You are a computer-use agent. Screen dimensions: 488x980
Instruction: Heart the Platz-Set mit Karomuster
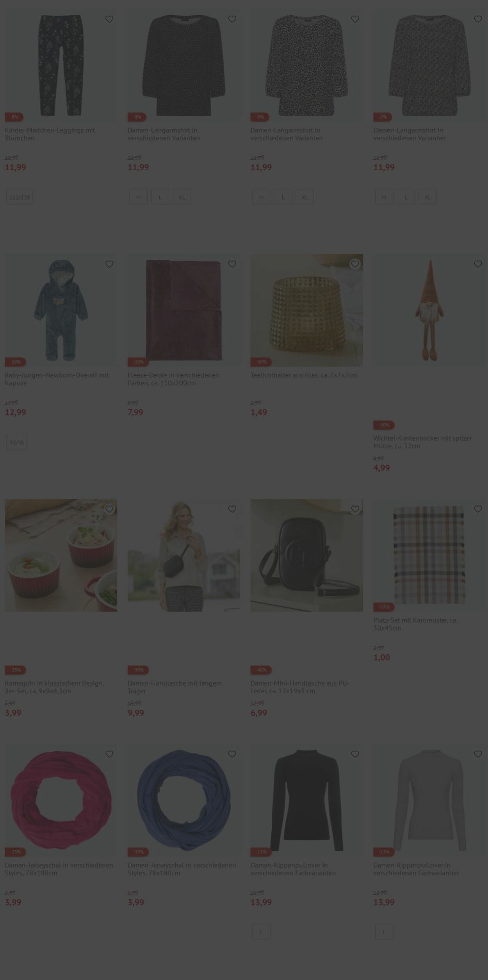(x=478, y=509)
